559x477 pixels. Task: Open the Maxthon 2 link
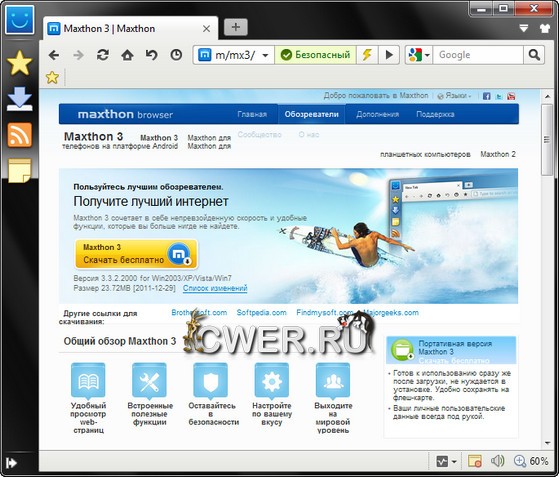pyautogui.click(x=498, y=154)
